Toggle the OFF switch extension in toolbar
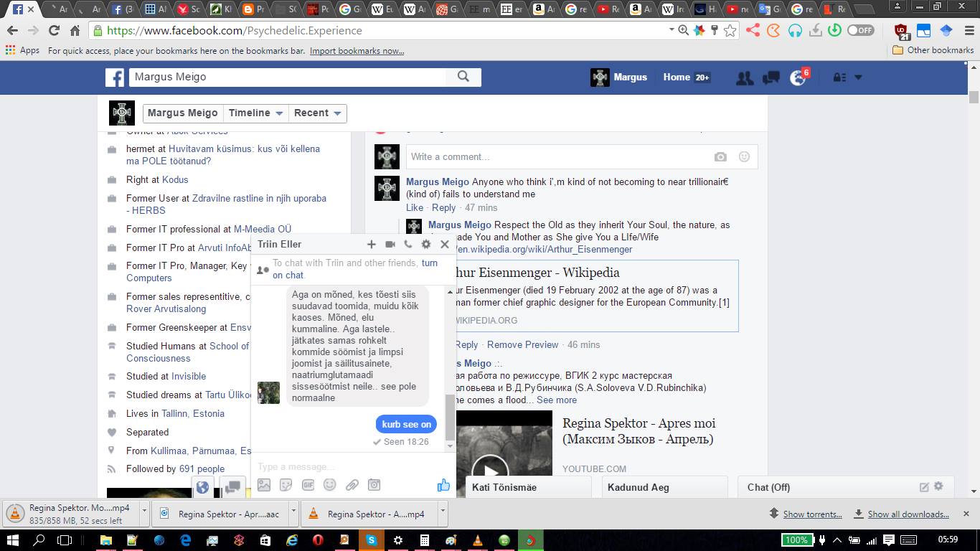 tap(860, 30)
